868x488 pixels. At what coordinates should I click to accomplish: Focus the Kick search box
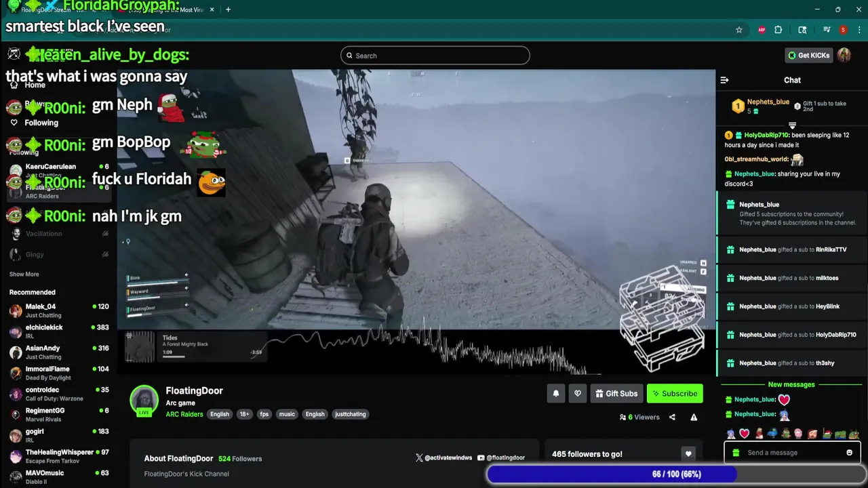coord(435,56)
